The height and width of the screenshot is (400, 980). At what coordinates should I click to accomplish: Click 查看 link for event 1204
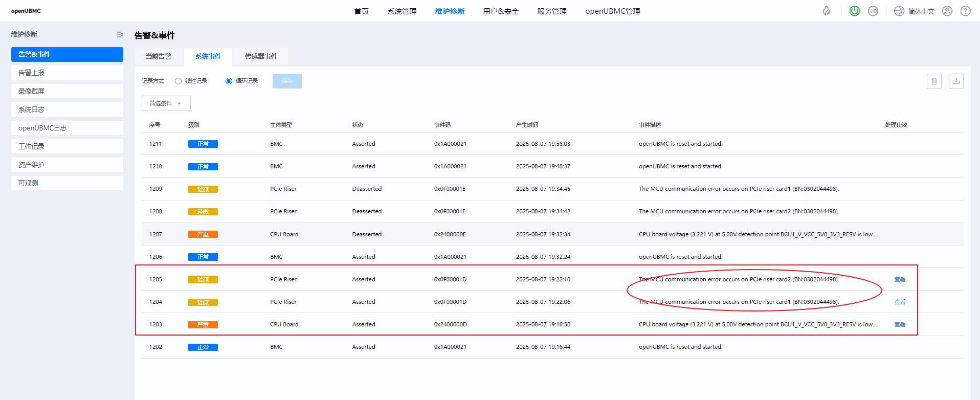pos(900,302)
